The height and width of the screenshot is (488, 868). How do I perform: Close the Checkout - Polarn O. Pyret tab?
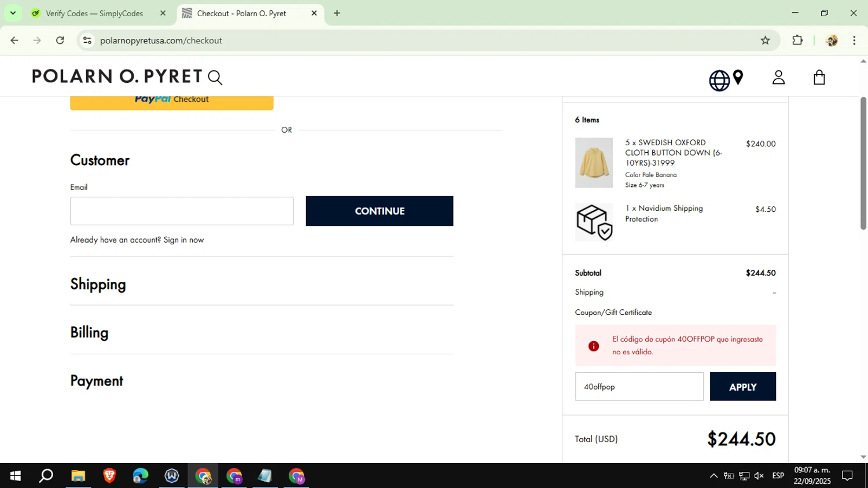314,13
